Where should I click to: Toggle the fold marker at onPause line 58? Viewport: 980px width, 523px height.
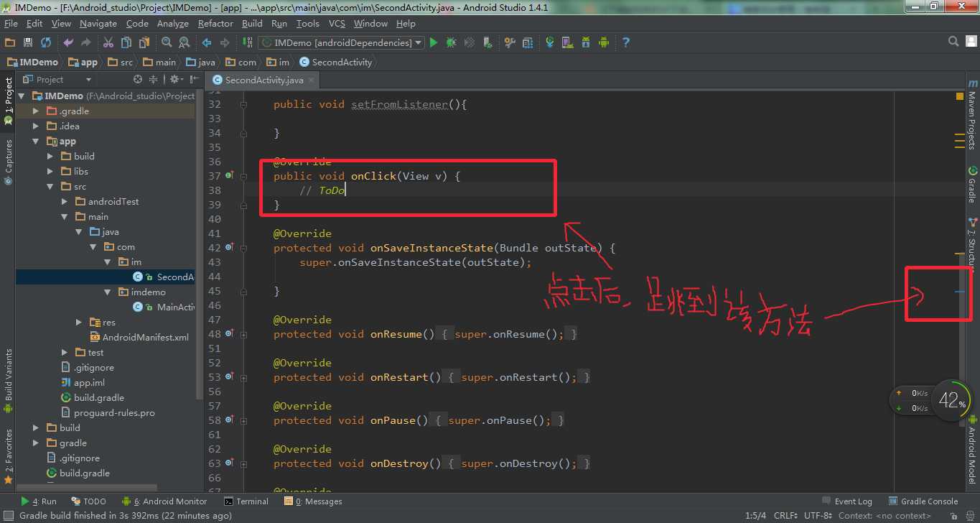(x=244, y=420)
